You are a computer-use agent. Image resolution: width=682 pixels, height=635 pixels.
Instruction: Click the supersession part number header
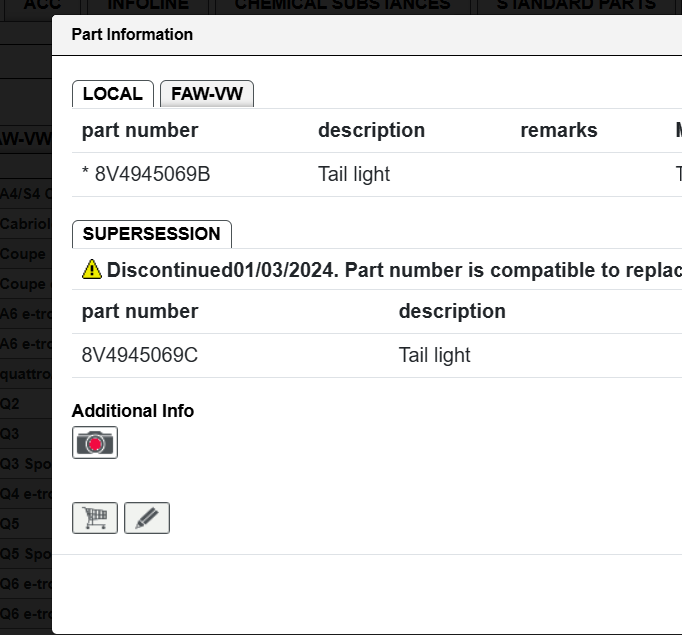coord(140,311)
